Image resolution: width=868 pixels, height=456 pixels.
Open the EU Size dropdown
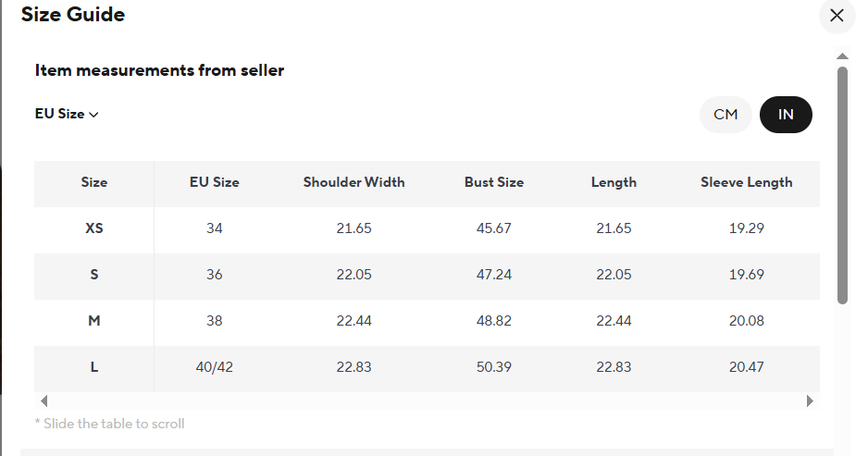(67, 115)
